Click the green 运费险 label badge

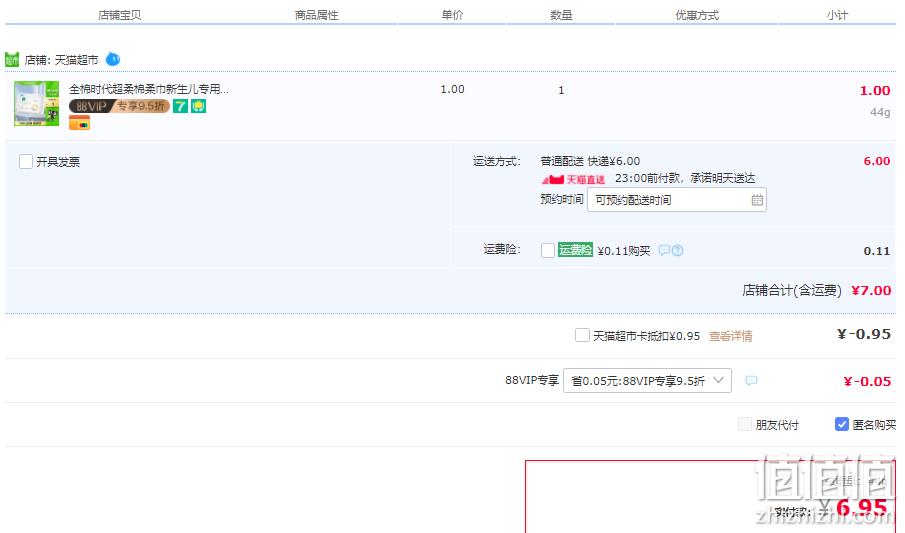(x=575, y=249)
